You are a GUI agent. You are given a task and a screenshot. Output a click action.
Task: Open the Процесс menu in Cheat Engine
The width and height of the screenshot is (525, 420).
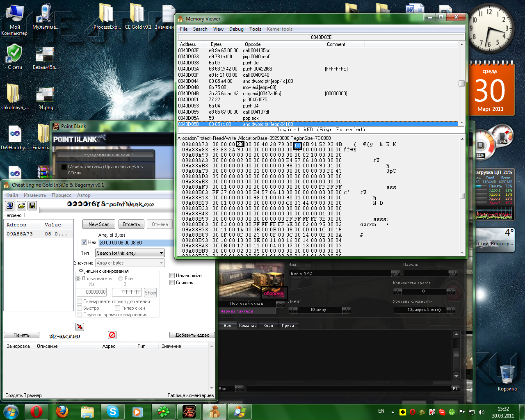pos(61,195)
